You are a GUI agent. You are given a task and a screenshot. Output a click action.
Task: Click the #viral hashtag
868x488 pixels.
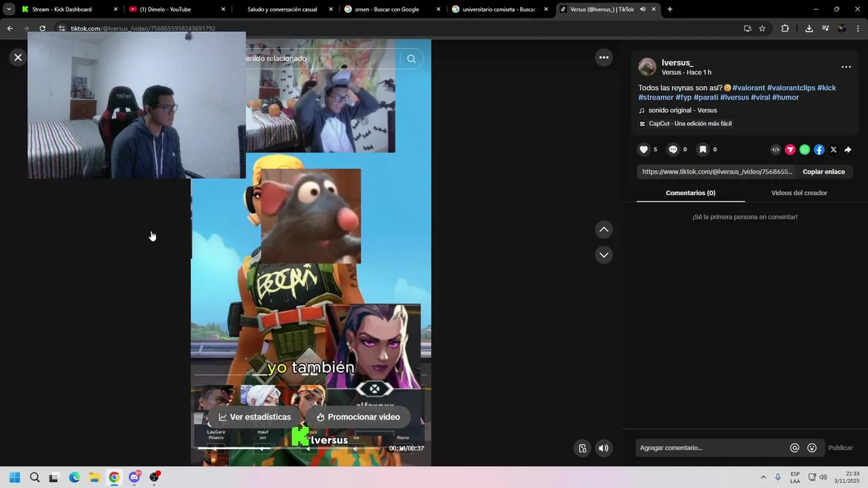(x=760, y=98)
